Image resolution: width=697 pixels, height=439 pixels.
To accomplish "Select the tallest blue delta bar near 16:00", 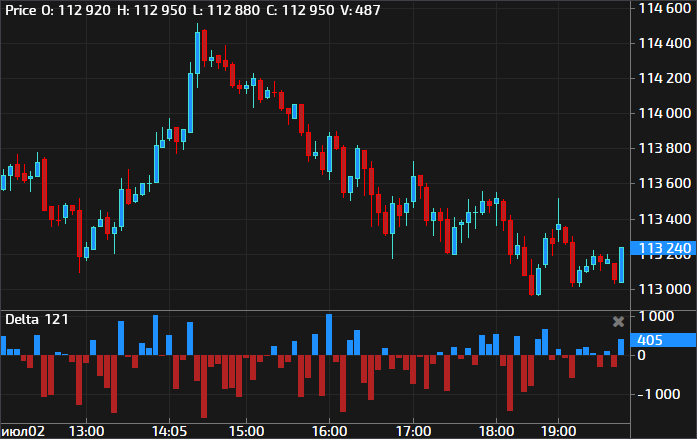I will tap(328, 334).
